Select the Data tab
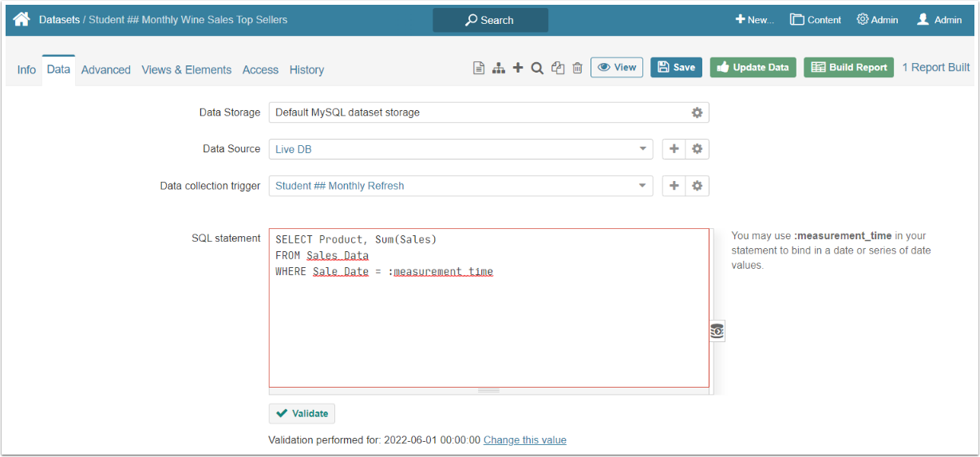980x457 pixels. coord(58,69)
